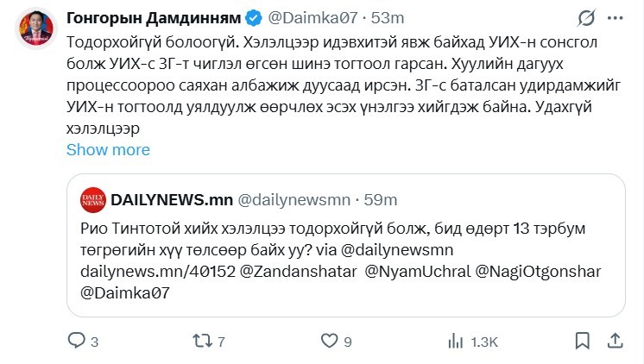Share the tweet via share icon
Image resolution: width=644 pixels, height=364 pixels.
pos(617,342)
